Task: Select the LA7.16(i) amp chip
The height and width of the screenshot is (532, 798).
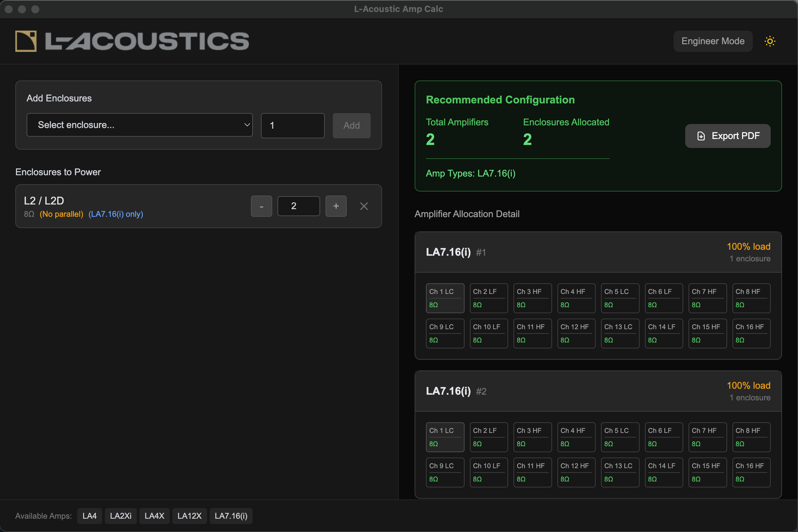Action: (231, 516)
